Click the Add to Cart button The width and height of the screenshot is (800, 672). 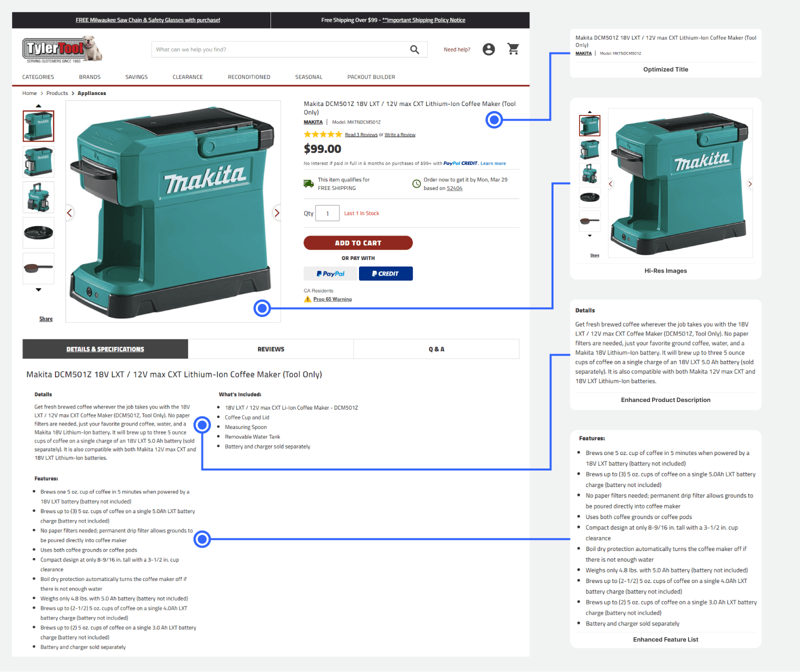pyautogui.click(x=358, y=243)
